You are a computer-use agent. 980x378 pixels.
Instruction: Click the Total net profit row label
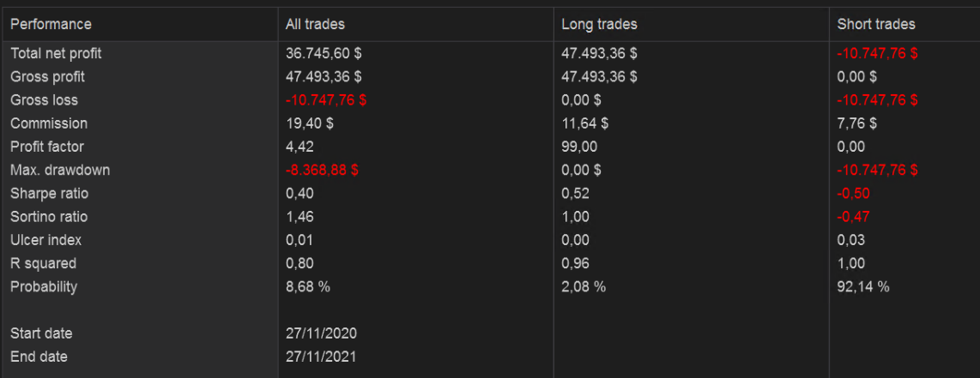[56, 53]
